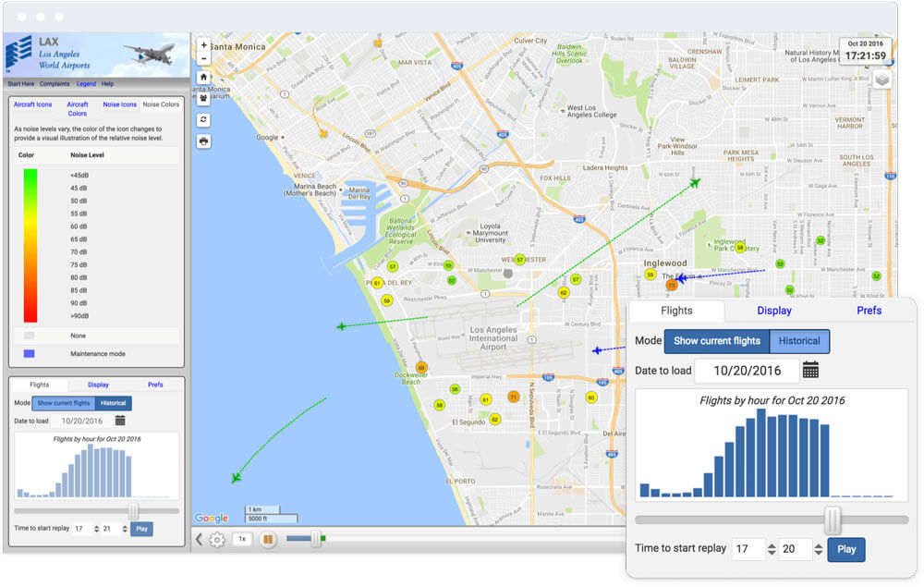Select the blue aircraft east of the airport
Viewport: 924px width, 587px height.
click(598, 350)
